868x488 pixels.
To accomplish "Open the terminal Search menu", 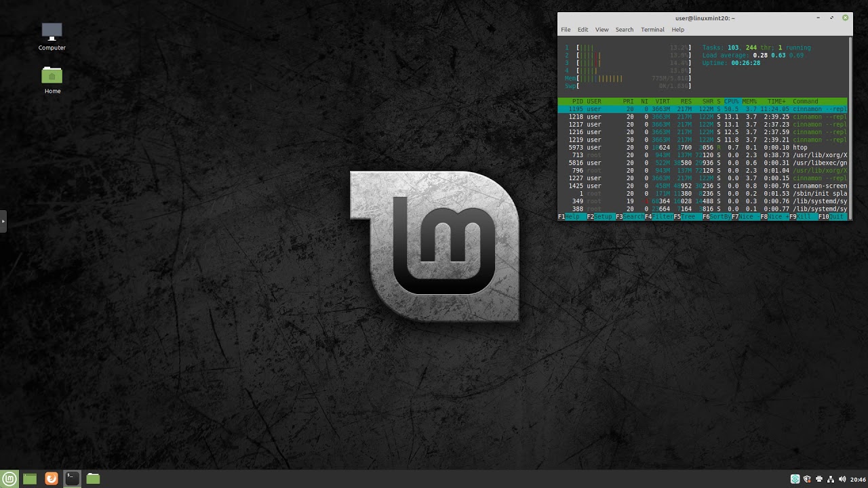I will [625, 30].
